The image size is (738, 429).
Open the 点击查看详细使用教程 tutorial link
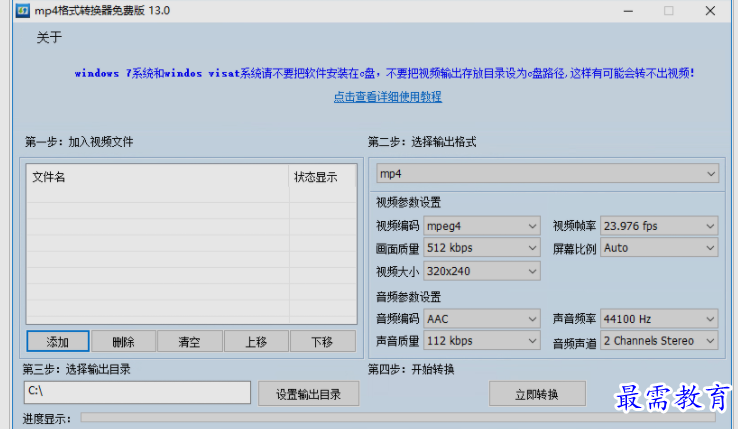coord(387,97)
